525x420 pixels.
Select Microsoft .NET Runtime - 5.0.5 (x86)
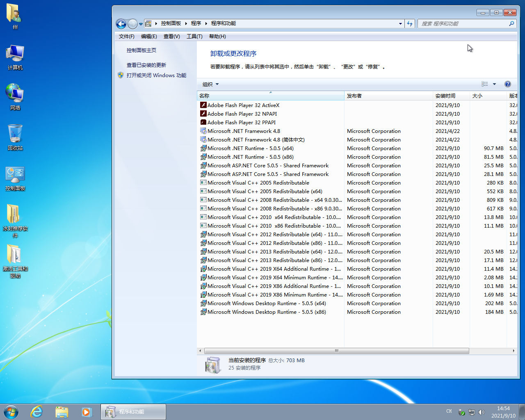(251, 157)
